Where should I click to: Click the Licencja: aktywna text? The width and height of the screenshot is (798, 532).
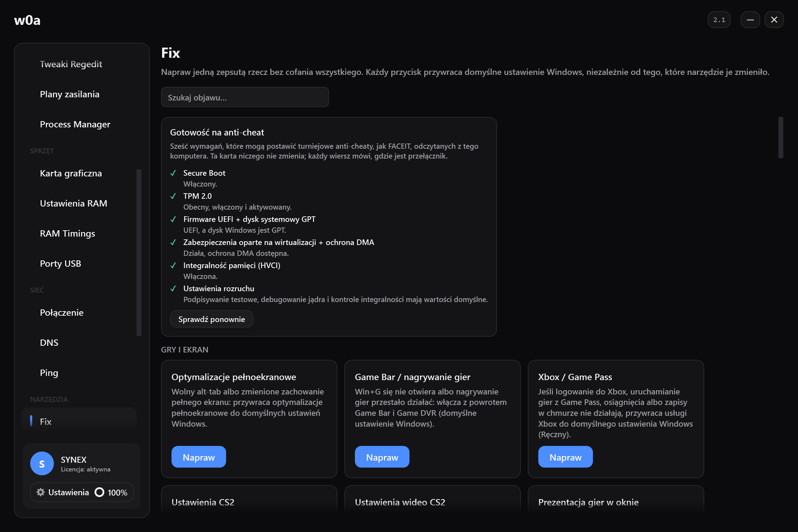tap(85, 469)
